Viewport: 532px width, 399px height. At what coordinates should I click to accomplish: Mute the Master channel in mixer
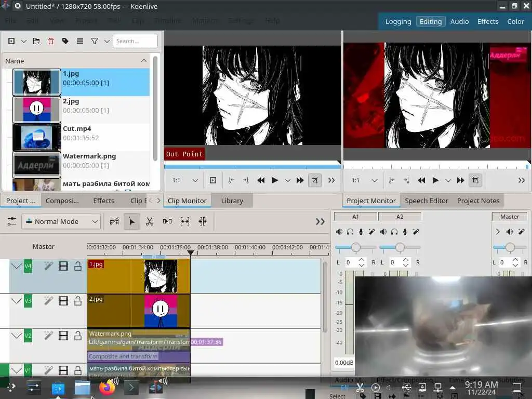[509, 232]
